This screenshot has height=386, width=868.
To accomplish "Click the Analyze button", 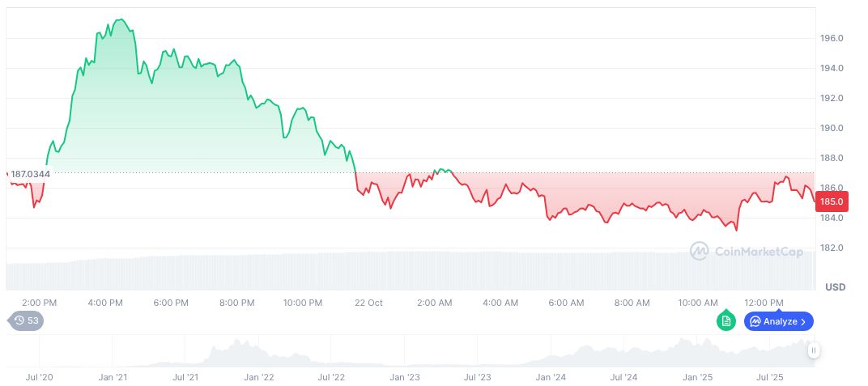I will tap(779, 321).
